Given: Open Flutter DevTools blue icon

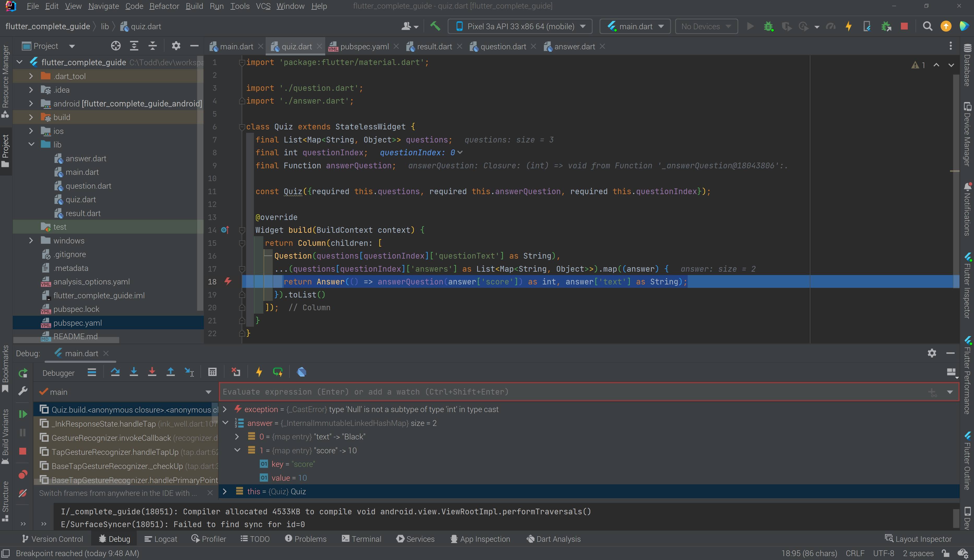Looking at the screenshot, I should tap(302, 372).
